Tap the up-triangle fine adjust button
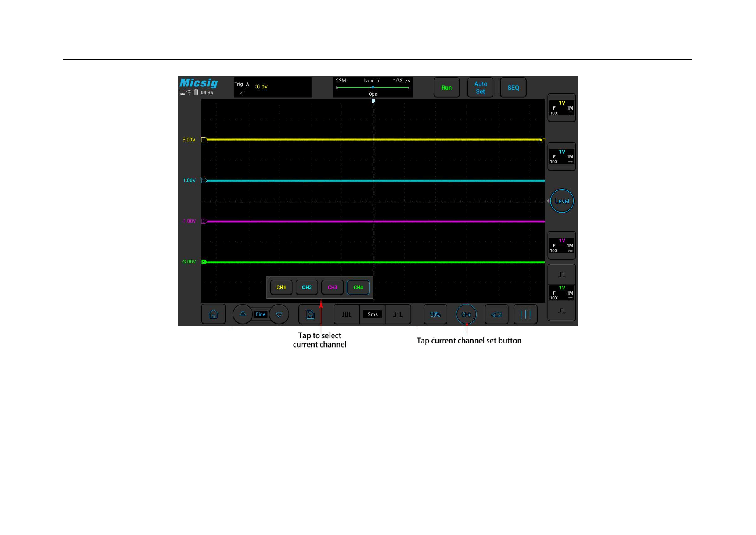The height and width of the screenshot is (535, 756). (243, 314)
